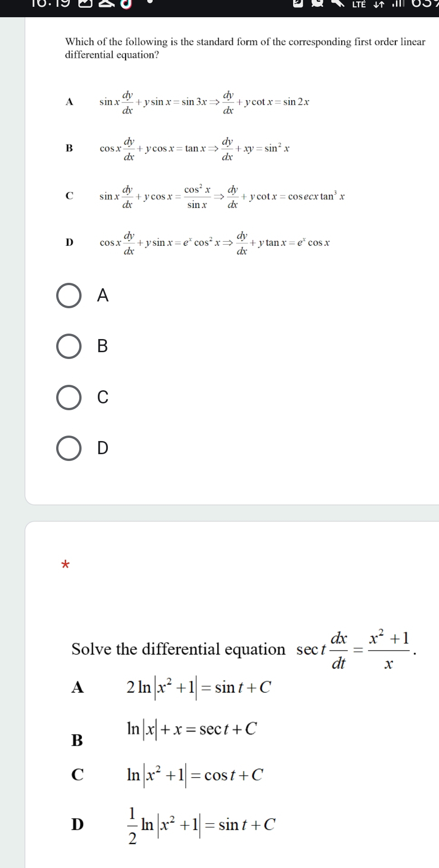Image resolution: width=439 pixels, height=868 pixels.
Task: Click equation C with cosecx tan³x
Action: 222,197
